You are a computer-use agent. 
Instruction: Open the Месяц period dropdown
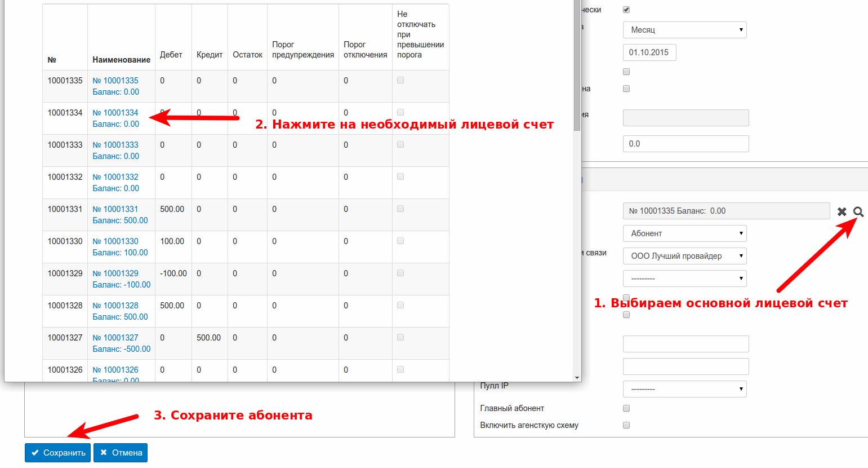point(684,30)
